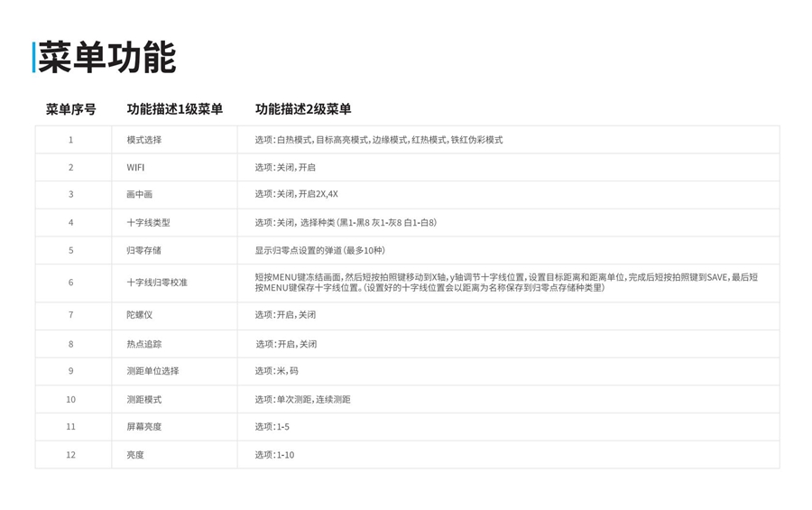This screenshot has height=510, width=812.
Task: Click 选项:关闭,开启 in the WIFI row
Action: (x=285, y=167)
